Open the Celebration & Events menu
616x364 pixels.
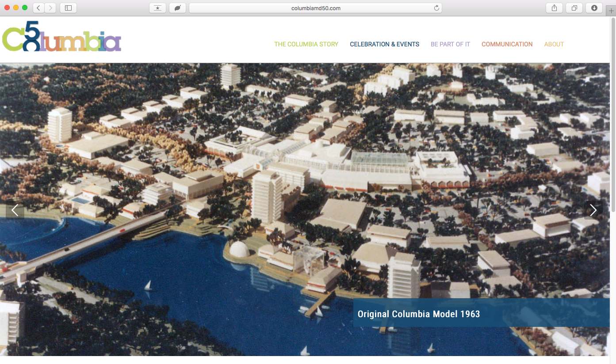coord(384,44)
